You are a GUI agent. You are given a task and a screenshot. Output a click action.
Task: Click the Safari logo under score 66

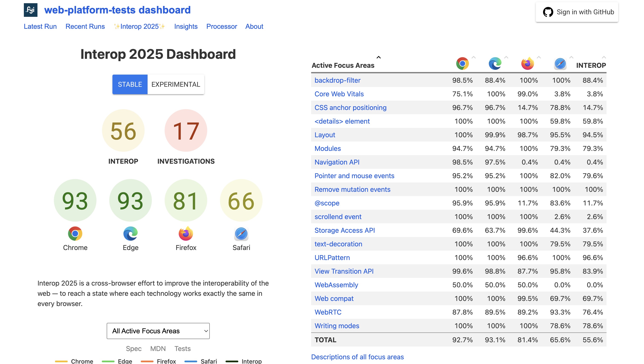241,234
